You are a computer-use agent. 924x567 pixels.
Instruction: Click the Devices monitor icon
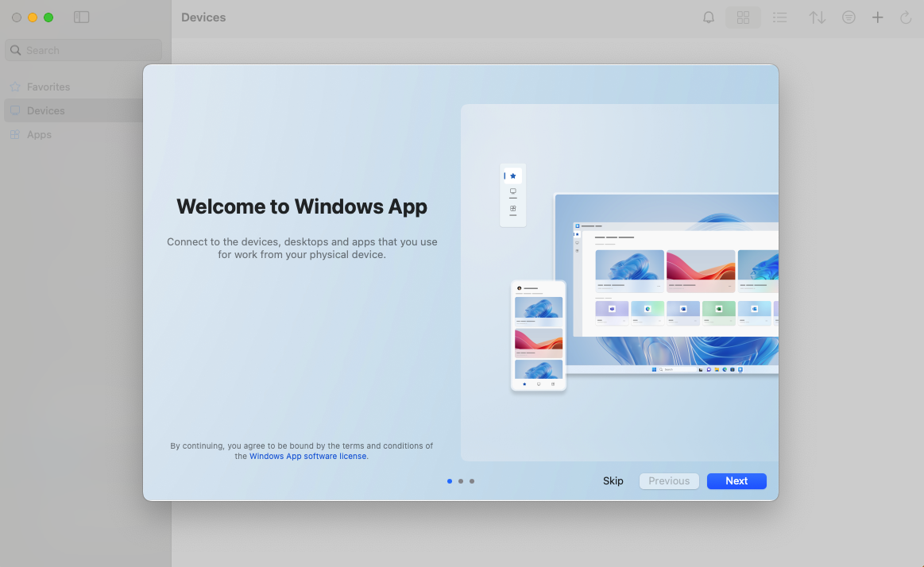click(x=15, y=110)
